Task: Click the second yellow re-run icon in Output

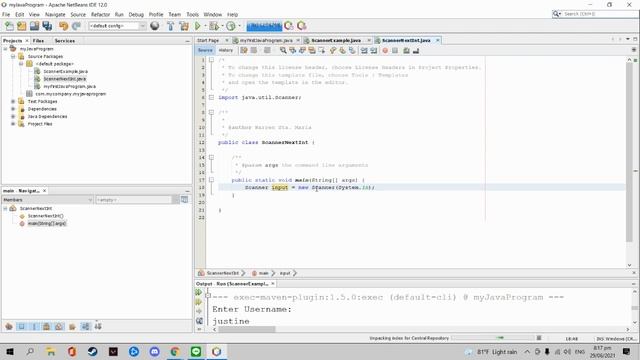Action: click(x=199, y=302)
